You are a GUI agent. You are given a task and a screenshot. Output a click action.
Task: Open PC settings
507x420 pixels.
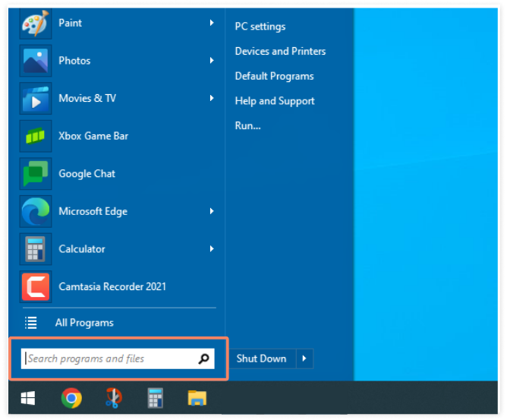click(x=260, y=27)
